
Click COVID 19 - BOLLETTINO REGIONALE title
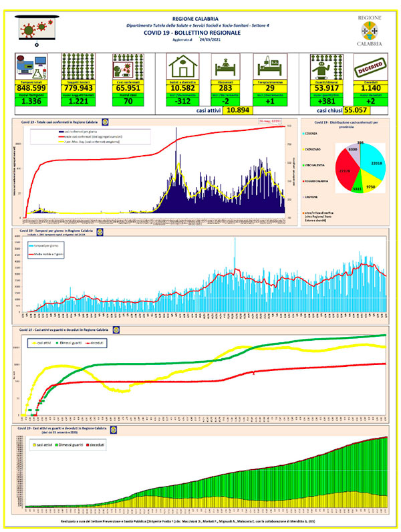coord(192,33)
